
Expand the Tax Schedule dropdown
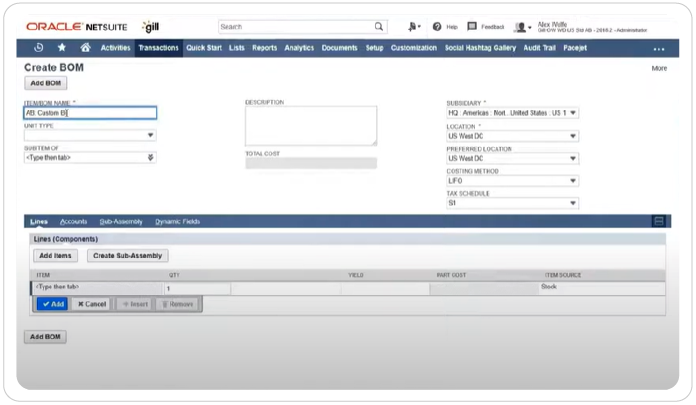click(x=573, y=203)
